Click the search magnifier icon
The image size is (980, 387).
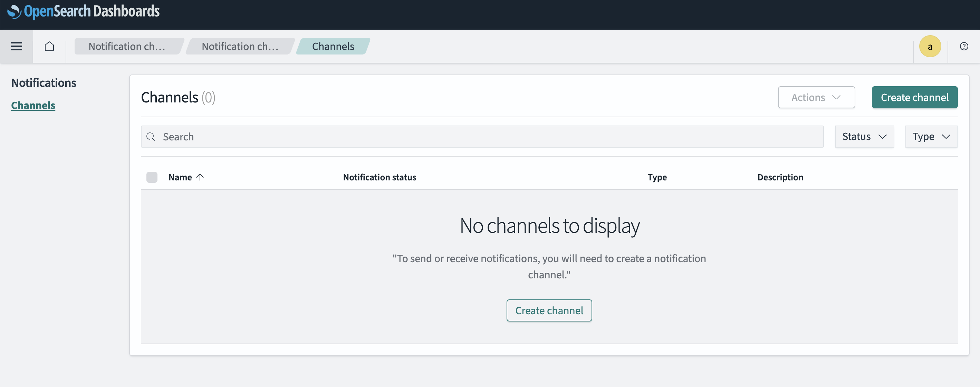point(151,137)
